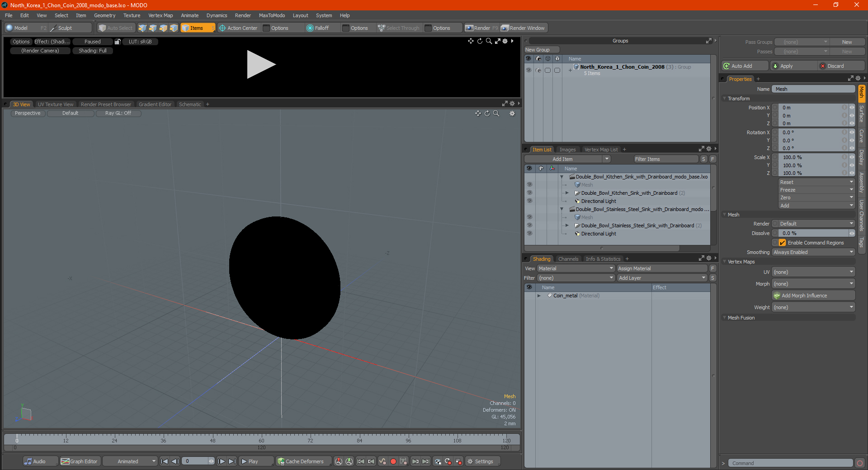Image resolution: width=868 pixels, height=470 pixels.
Task: Open the Graph Editor
Action: [79, 461]
